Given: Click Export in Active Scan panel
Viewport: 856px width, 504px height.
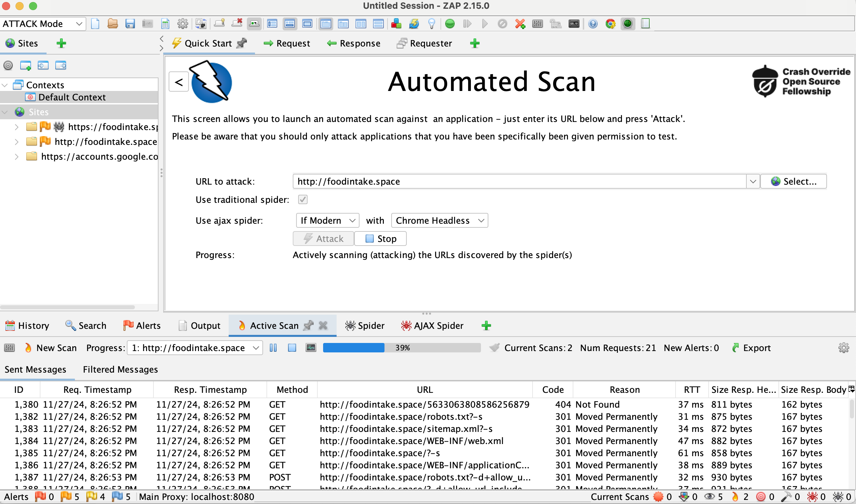Looking at the screenshot, I should point(751,348).
